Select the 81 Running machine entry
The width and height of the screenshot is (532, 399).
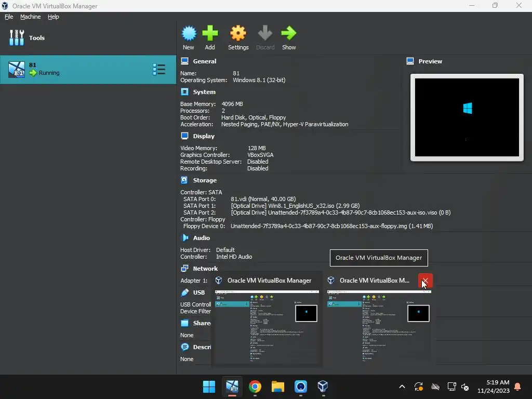pos(88,70)
